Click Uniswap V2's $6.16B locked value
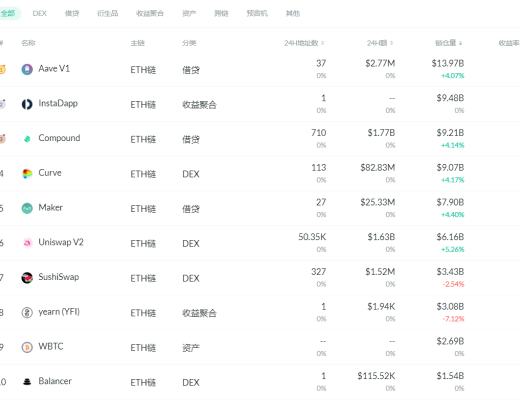 tap(450, 237)
